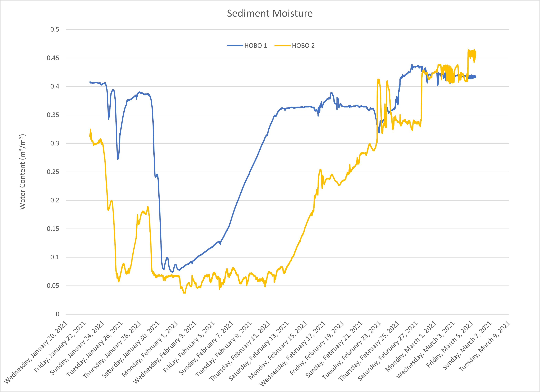The width and height of the screenshot is (540, 392).
Task: Click the 0.5 y-axis tick label
Action: (x=55, y=30)
